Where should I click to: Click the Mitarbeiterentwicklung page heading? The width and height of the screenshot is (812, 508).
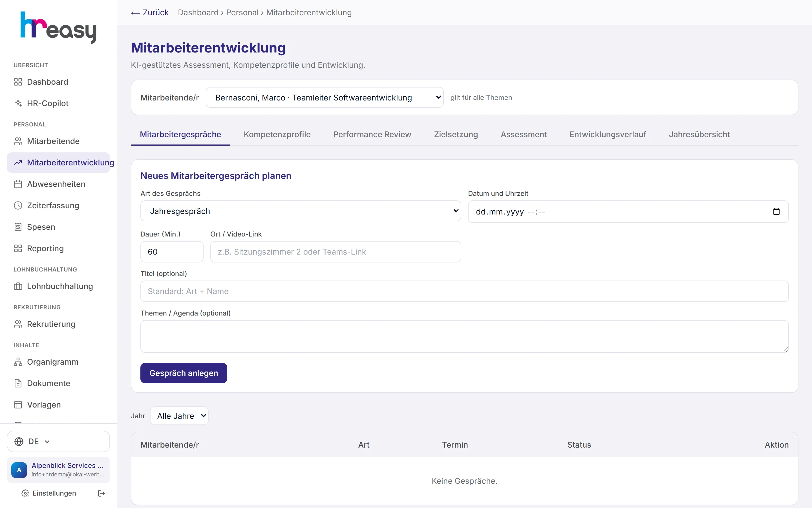[208, 48]
